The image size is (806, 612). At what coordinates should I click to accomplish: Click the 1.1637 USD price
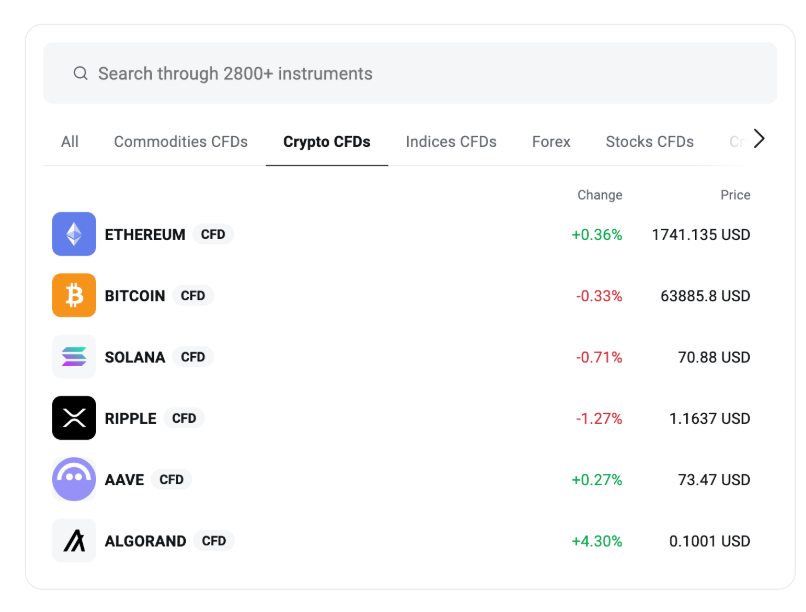tap(709, 418)
